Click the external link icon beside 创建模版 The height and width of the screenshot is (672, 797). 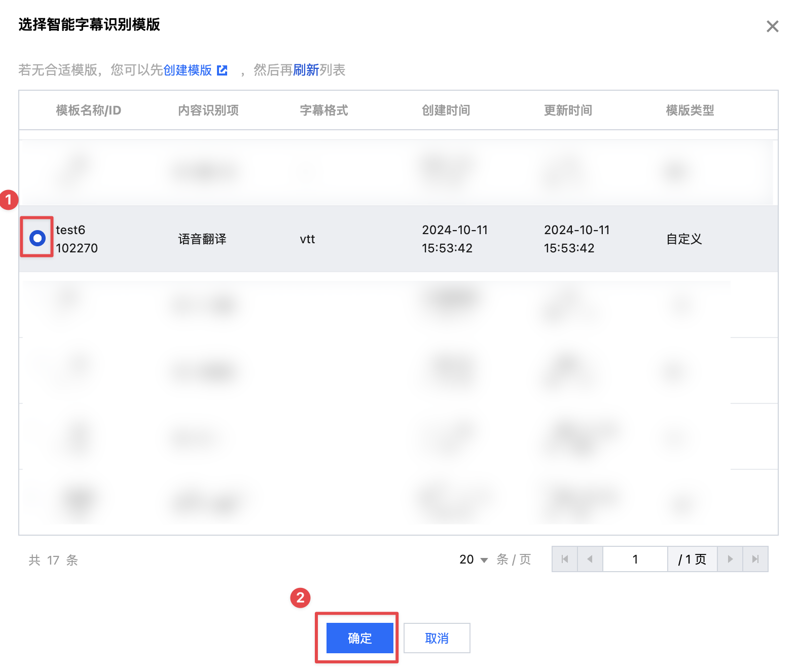pyautogui.click(x=222, y=70)
